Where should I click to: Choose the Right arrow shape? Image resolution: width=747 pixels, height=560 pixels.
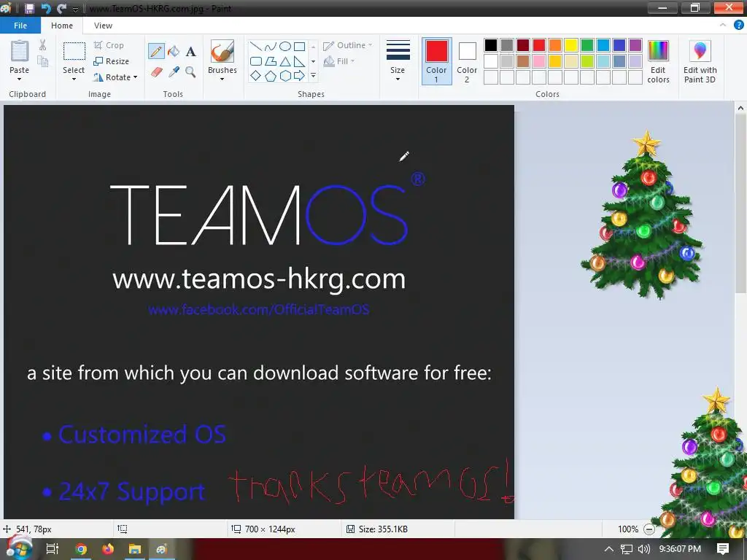tap(299, 76)
